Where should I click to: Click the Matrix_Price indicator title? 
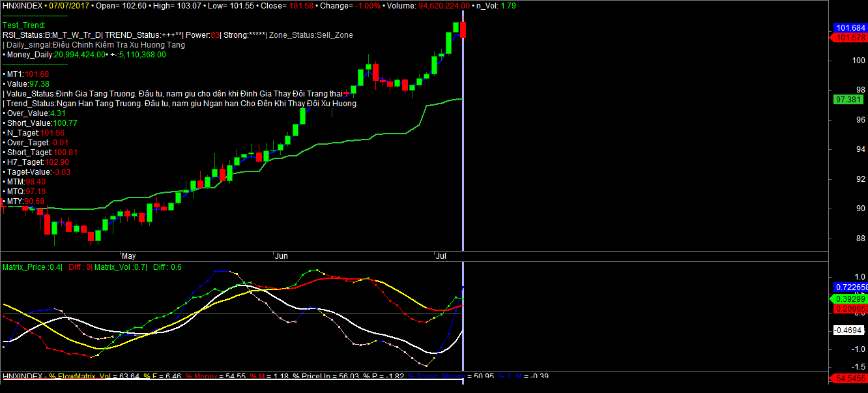pyautogui.click(x=33, y=267)
